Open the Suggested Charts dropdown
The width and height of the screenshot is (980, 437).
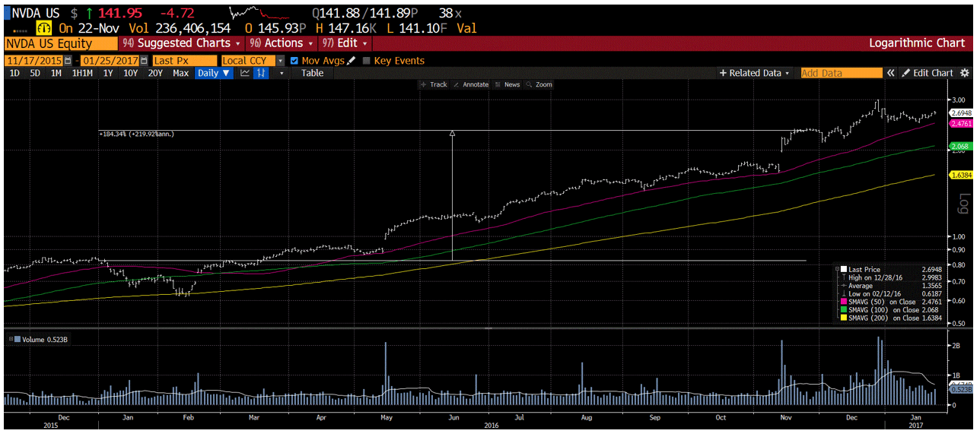pos(182,43)
